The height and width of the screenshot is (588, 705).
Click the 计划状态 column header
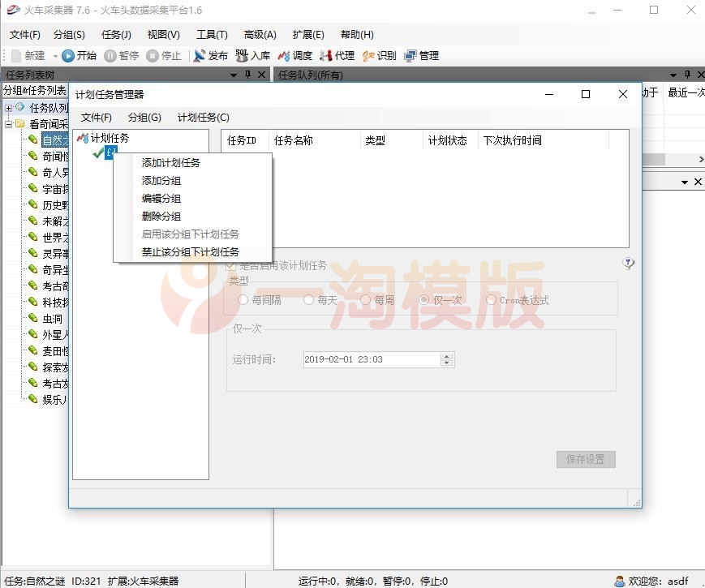pos(450,140)
